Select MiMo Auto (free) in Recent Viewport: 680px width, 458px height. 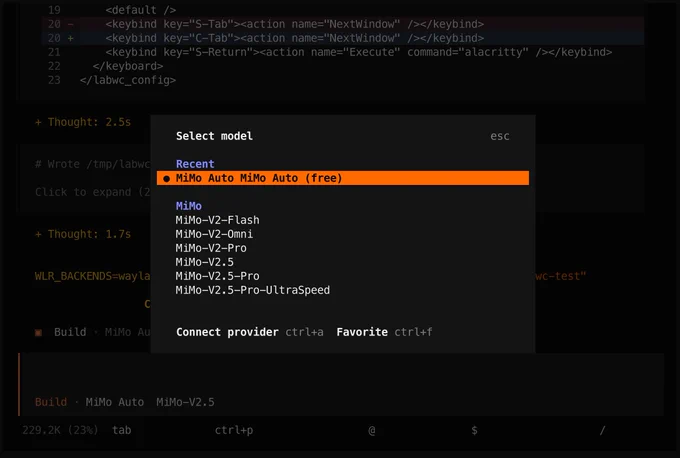tap(343, 178)
